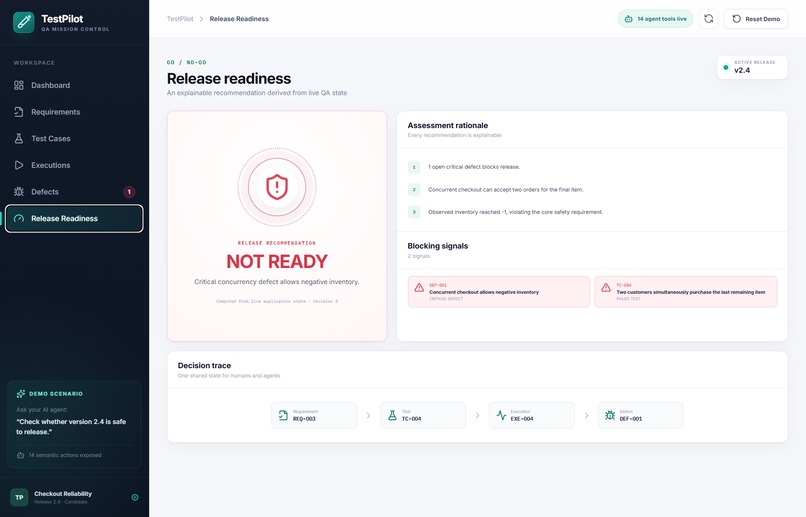
Task: Click the 14 agent tools live badge
Action: (x=655, y=19)
